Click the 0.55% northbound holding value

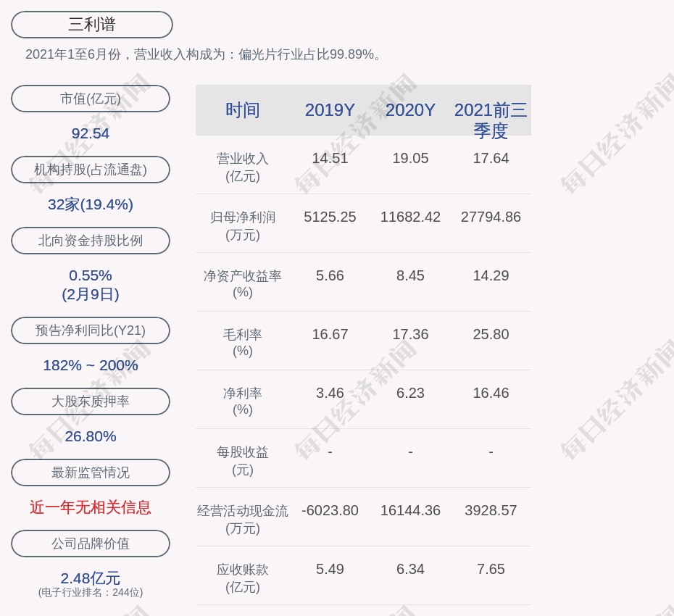91,275
